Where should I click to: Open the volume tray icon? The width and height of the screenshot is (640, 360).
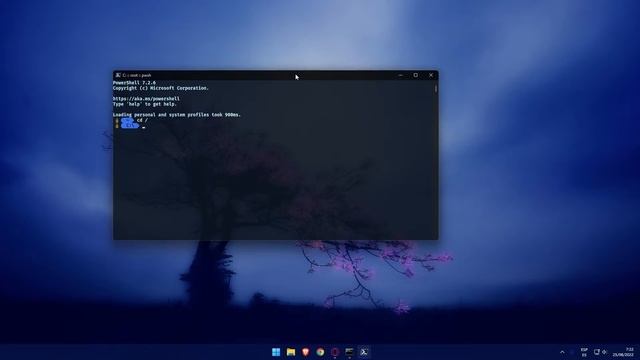pyautogui.click(x=604, y=352)
